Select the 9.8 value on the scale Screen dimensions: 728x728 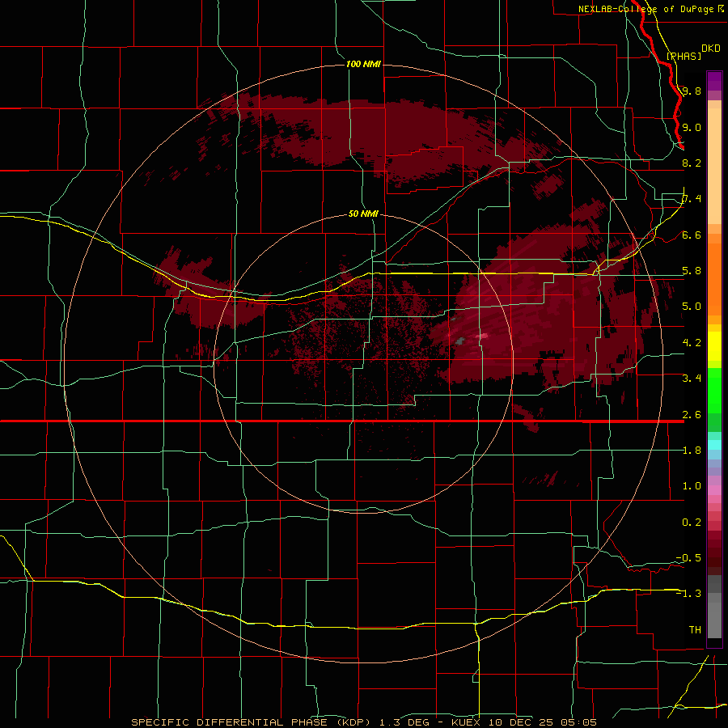(692, 91)
